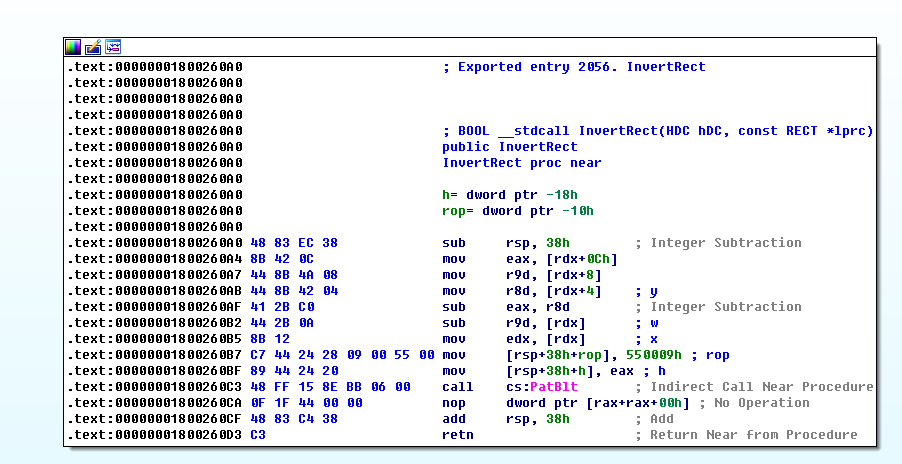The height and width of the screenshot is (464, 902).
Task: Click the '; No Operation' comment
Action: click(754, 403)
